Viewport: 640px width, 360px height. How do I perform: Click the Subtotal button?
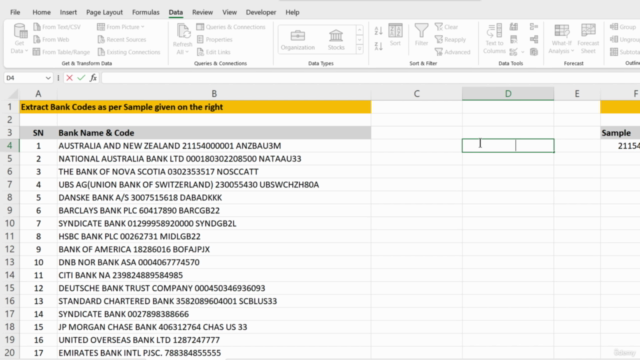tap(624, 52)
